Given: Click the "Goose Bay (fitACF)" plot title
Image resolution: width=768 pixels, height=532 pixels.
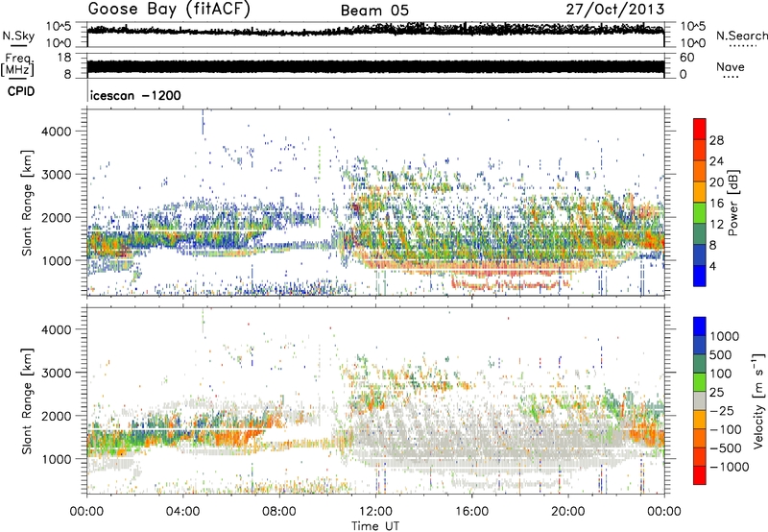Looking at the screenshot, I should tap(169, 9).
